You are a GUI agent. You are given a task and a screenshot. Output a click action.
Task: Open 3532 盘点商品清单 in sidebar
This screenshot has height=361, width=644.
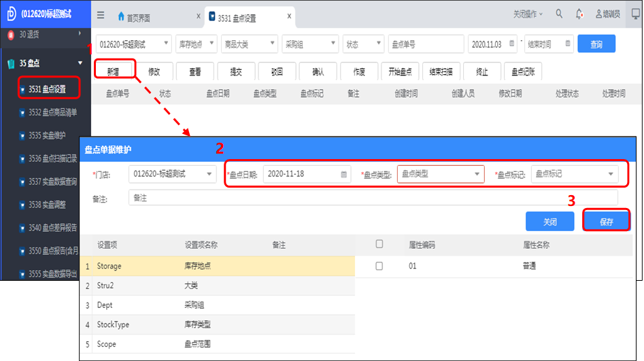tap(52, 112)
